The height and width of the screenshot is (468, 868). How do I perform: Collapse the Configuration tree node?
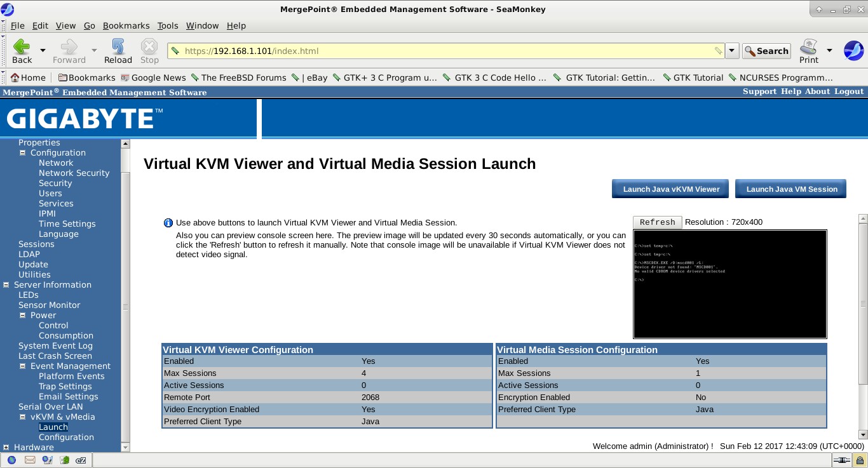tap(23, 153)
